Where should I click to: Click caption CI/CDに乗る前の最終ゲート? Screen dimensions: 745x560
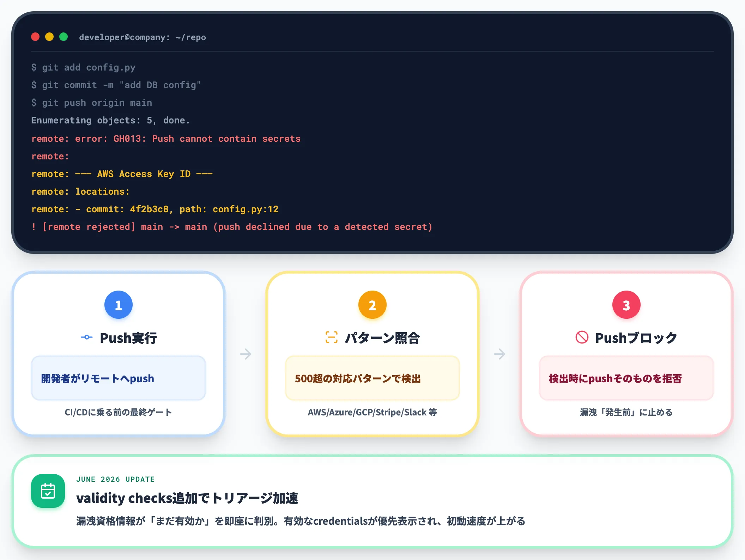tap(119, 412)
